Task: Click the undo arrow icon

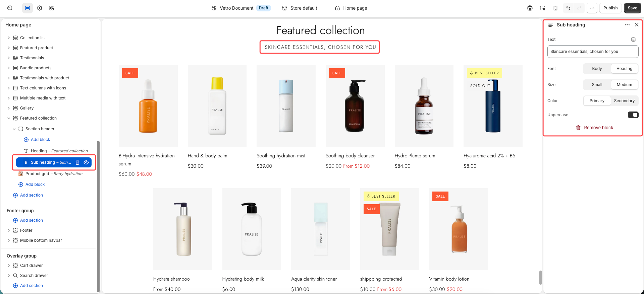Action: pyautogui.click(x=568, y=8)
